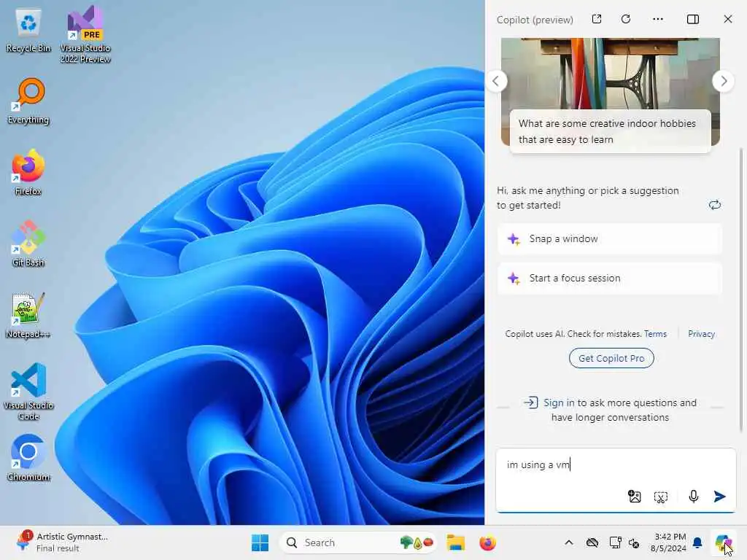Screen dimensions: 747x560
Task: Click the swap suggestions icon near greeting
Action: click(x=715, y=205)
